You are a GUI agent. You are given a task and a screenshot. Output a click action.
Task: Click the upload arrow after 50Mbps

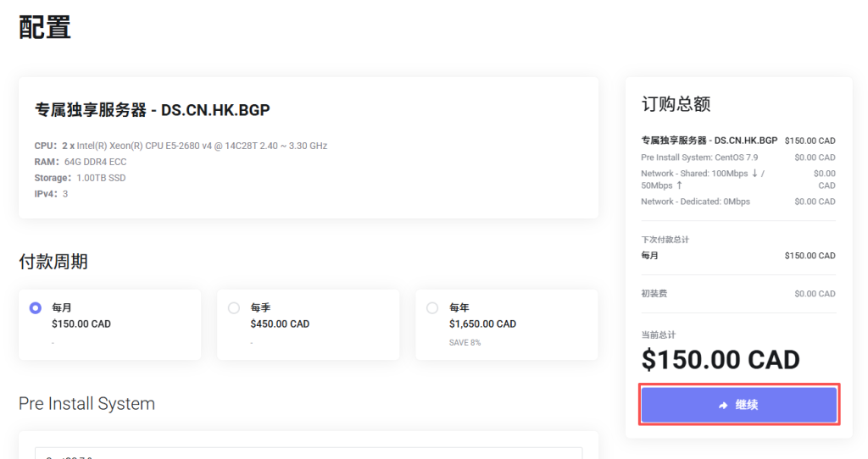679,185
